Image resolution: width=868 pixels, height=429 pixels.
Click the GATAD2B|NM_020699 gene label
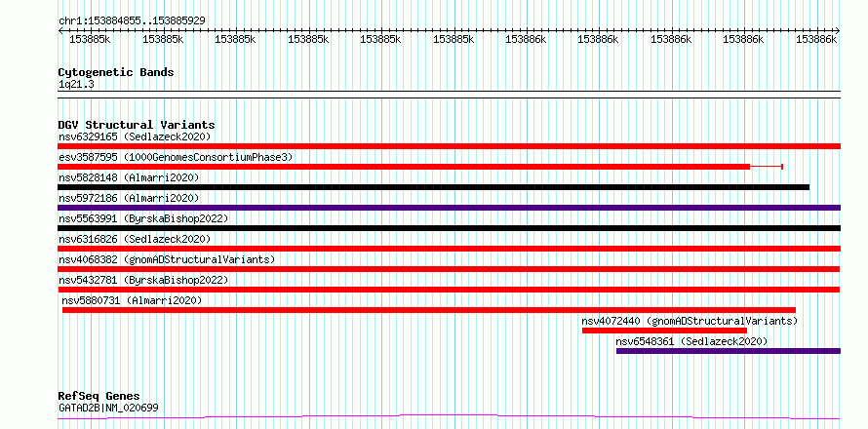pos(108,408)
